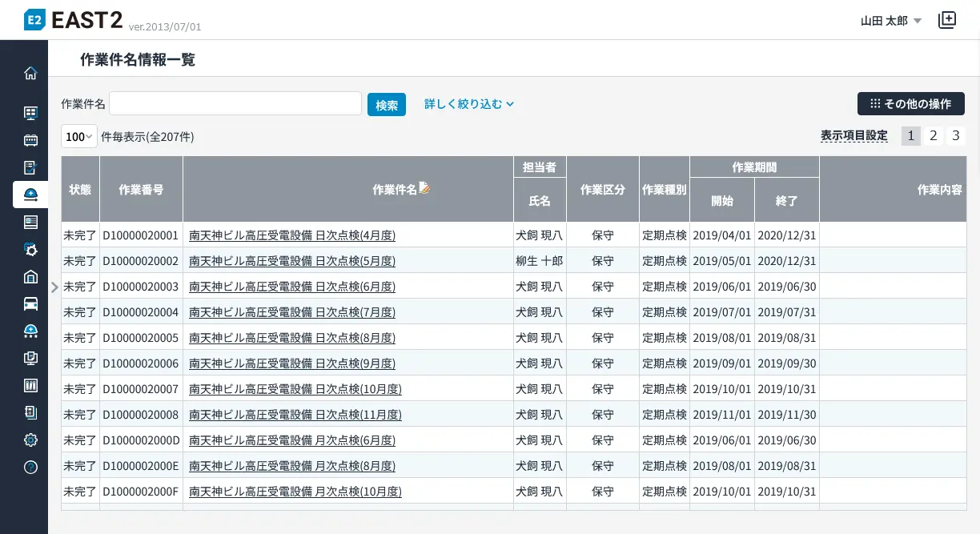Click the add window icon at top right
980x534 pixels.
tap(947, 20)
